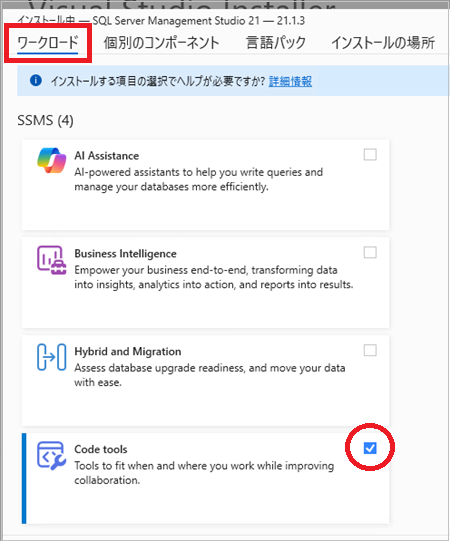
Task: Open the 詳細情報 help link
Action: click(290, 81)
